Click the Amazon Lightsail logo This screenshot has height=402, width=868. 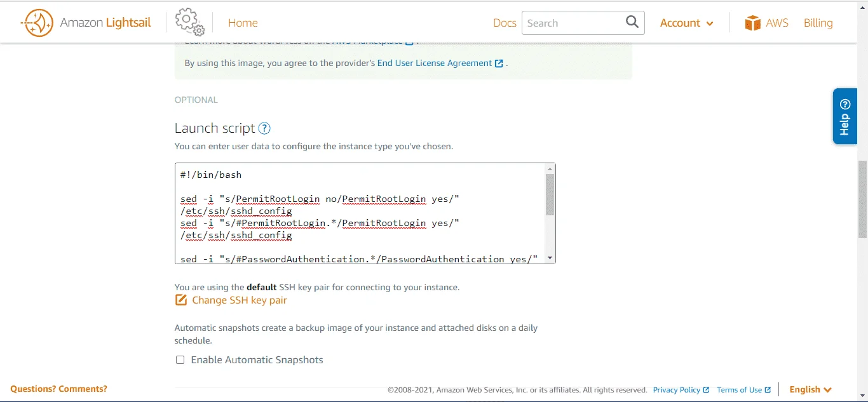(86, 23)
